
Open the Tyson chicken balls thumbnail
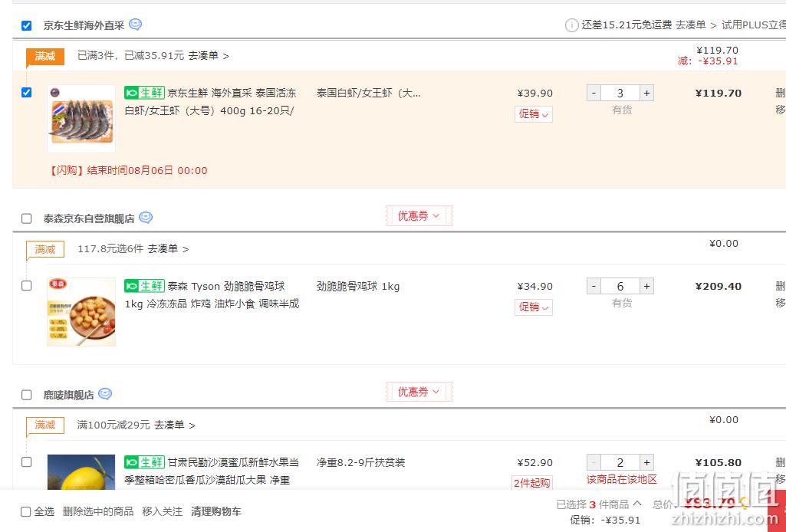click(x=81, y=312)
